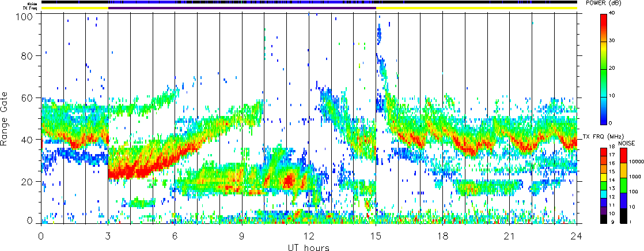Viewport: 644px width, 251px height.
Task: Select the "24" tick on the UT hours axis
Action: (577, 236)
